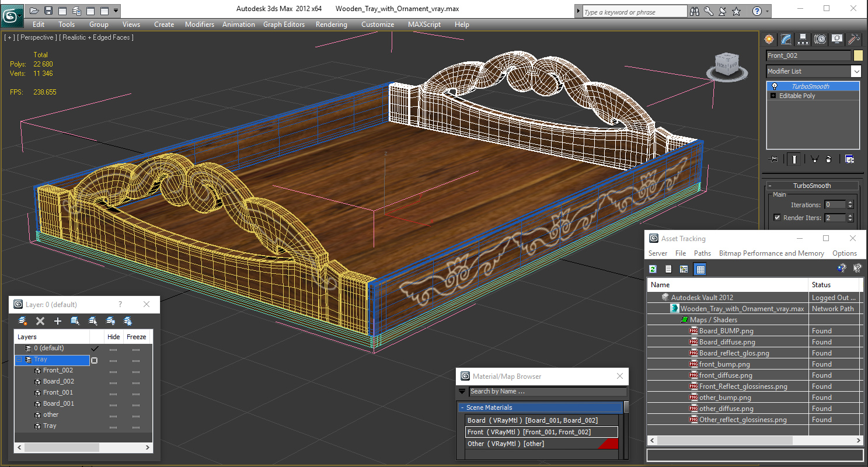Make the 0 (default) layer current
The width and height of the screenshot is (868, 467).
pyautogui.click(x=95, y=348)
